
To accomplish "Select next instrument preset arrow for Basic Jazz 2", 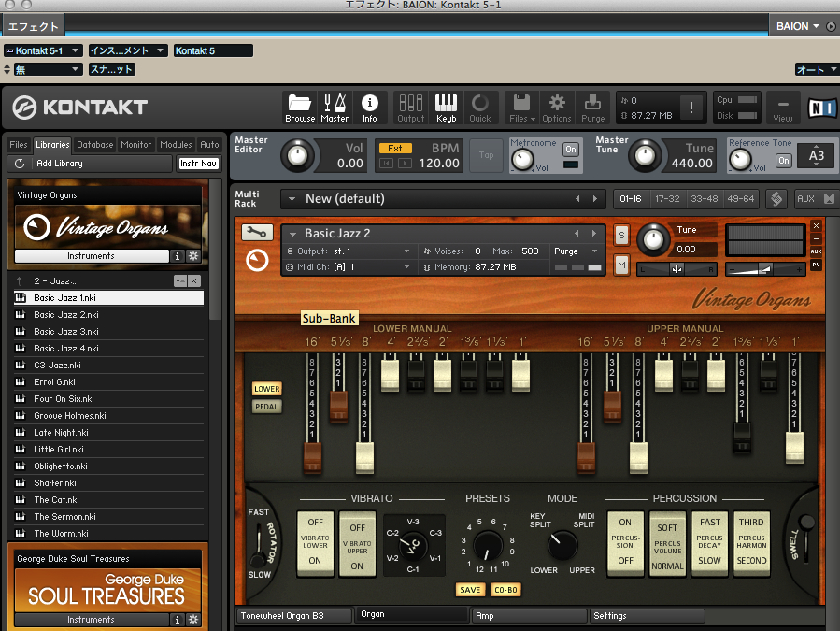I will [x=594, y=233].
